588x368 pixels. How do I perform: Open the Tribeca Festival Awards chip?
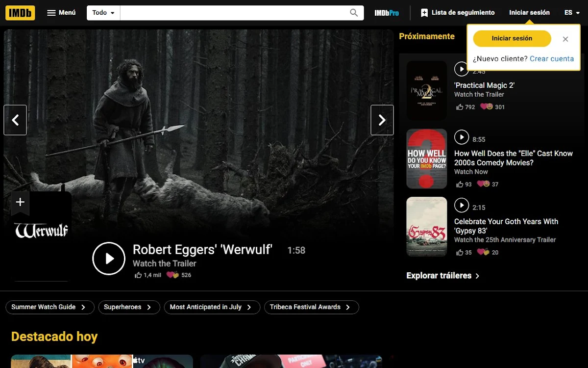312,307
